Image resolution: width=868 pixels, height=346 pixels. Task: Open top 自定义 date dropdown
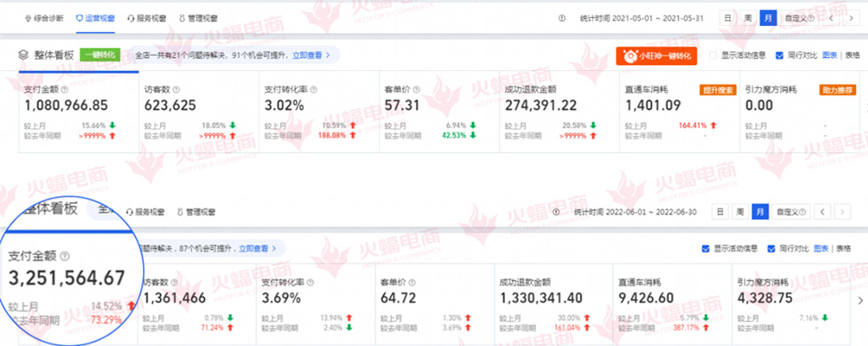click(799, 18)
